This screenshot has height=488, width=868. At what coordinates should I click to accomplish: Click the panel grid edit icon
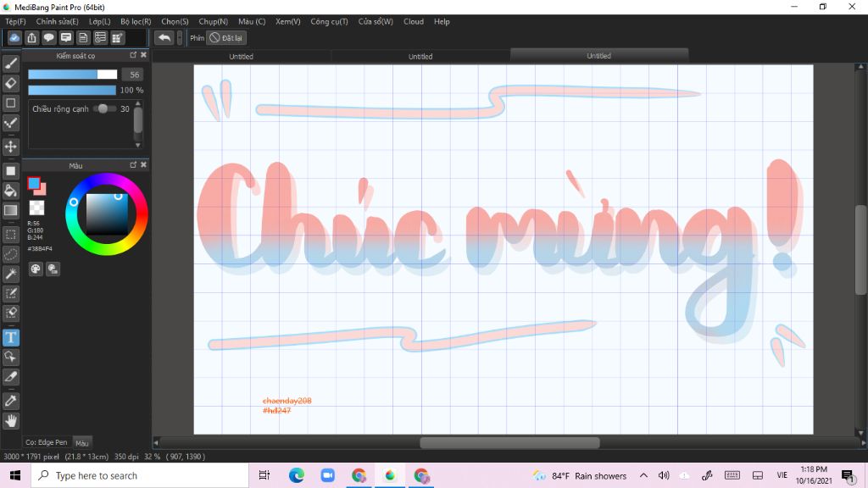coord(117,37)
